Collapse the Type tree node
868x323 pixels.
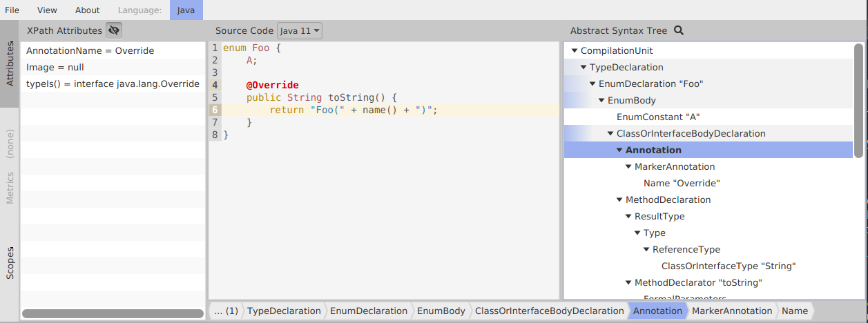[x=637, y=233]
